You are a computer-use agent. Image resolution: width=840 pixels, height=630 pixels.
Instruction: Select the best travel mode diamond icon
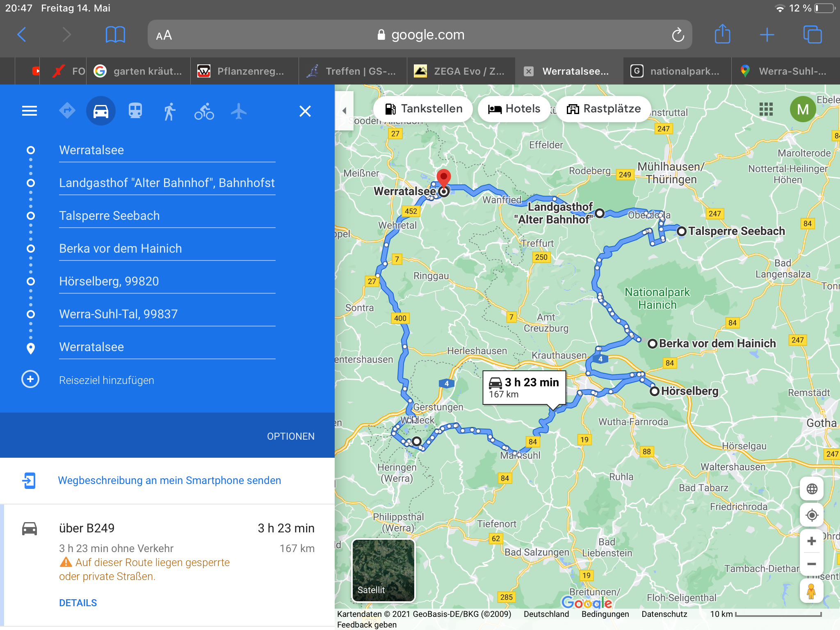pyautogui.click(x=67, y=111)
